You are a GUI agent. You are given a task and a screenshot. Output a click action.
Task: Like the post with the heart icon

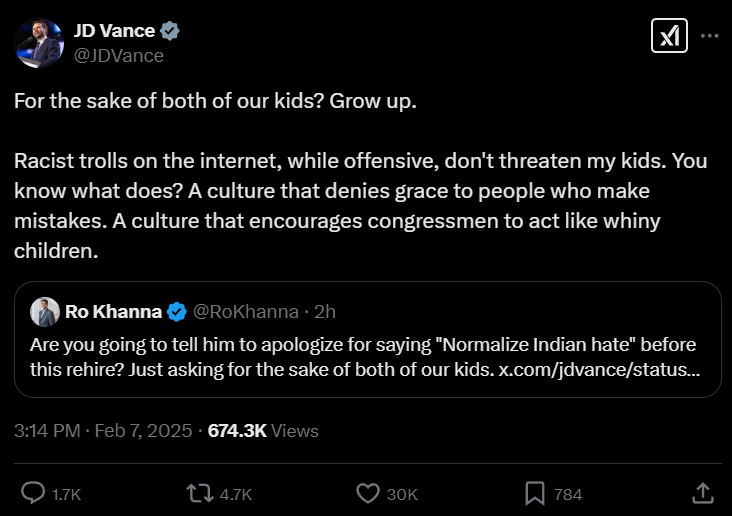pyautogui.click(x=368, y=493)
